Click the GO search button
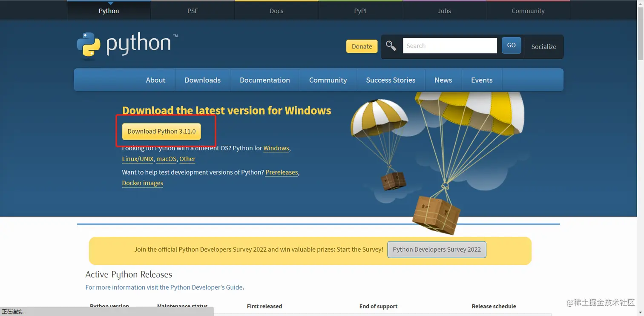This screenshot has width=644, height=316. point(512,45)
